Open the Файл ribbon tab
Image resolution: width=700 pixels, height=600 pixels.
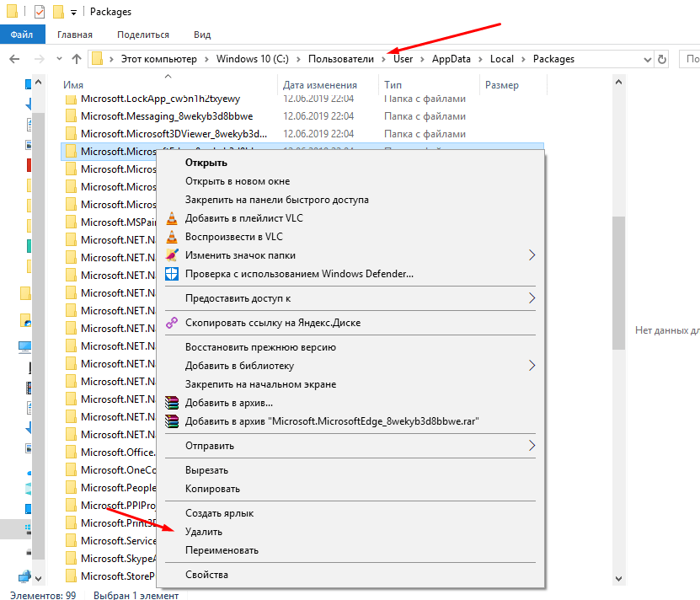pyautogui.click(x=22, y=35)
